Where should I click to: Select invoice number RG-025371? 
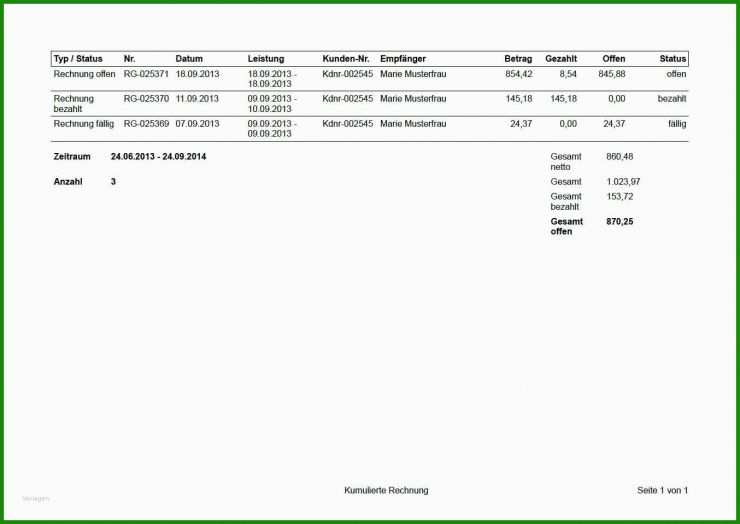coord(146,74)
